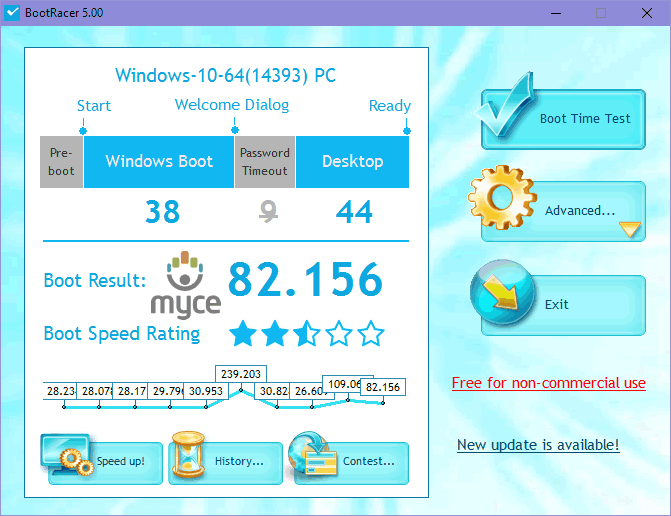Click the Windows-10-64(14393) PC heading
The width and height of the screenshot is (671, 516).
pos(226,76)
